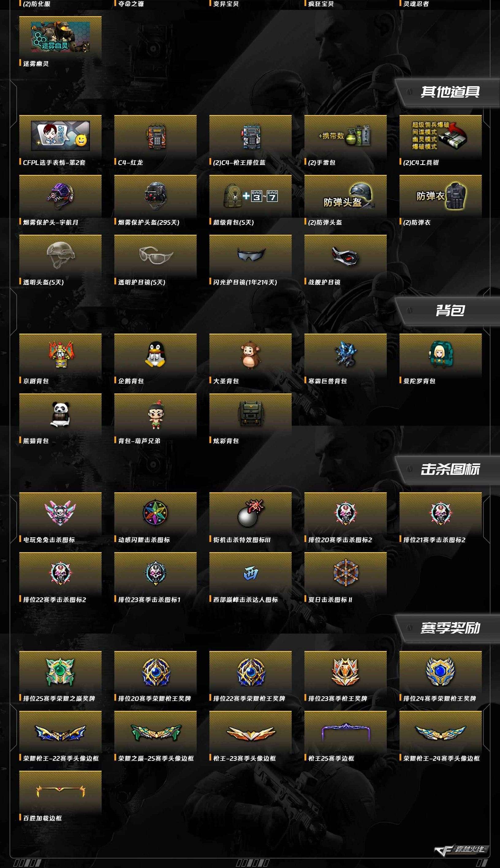Click the 企鹅背包 penguin backpack icon
Screen dimensions: 500x868
point(156,355)
